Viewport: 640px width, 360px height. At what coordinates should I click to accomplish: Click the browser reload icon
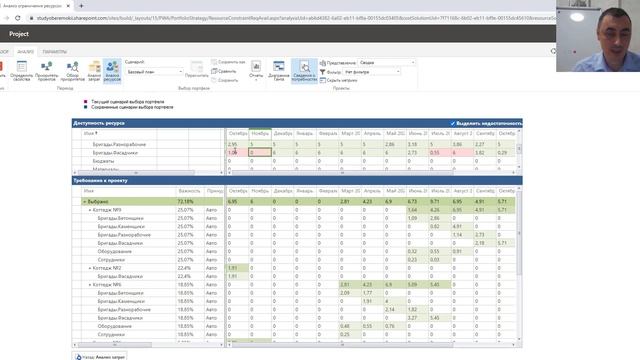tap(18, 18)
